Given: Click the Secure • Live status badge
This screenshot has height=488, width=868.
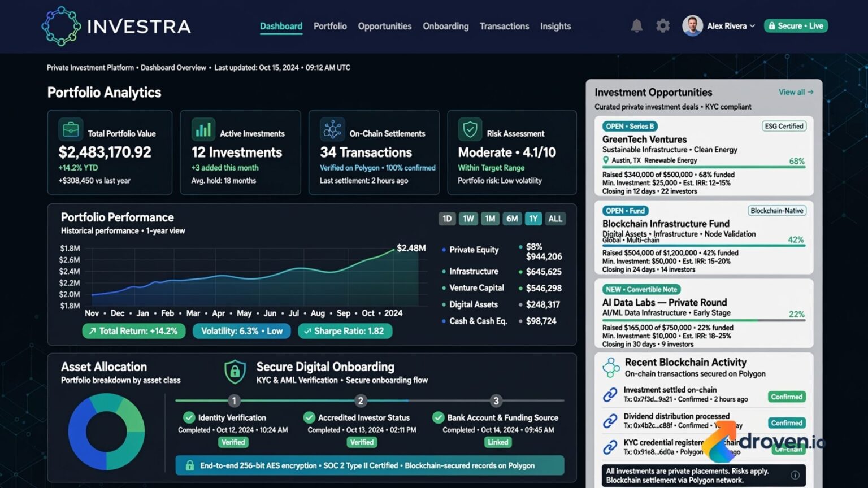Looking at the screenshot, I should pos(796,26).
